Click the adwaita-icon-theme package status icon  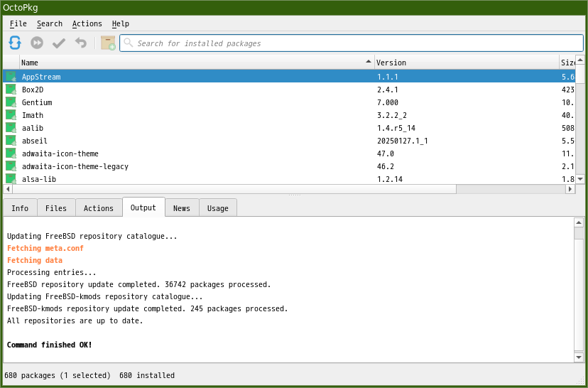tap(11, 153)
